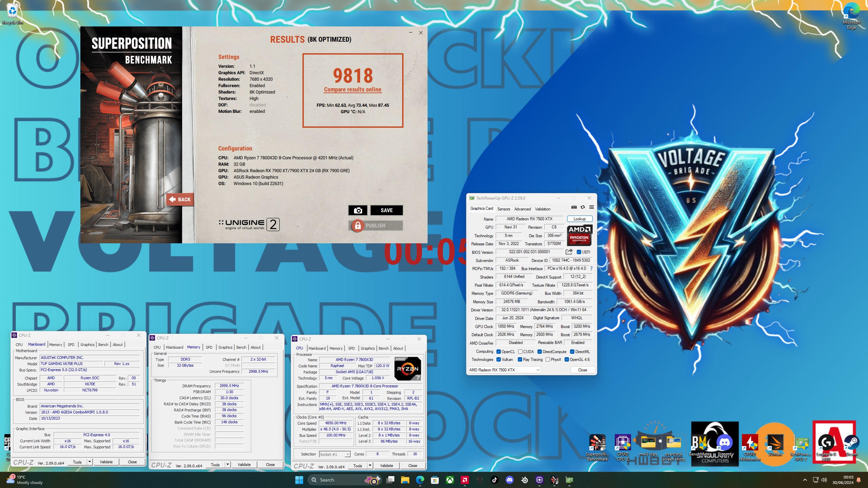Click the Lookup button in GPU-Z
This screenshot has height=488, width=868.
pyautogui.click(x=579, y=219)
